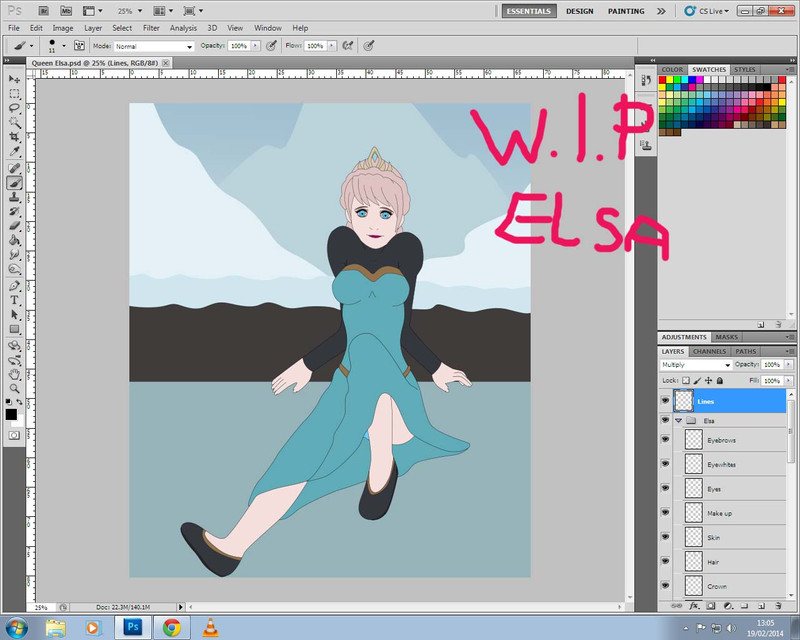Open the layer blend mode Multiply dropdown

click(x=696, y=365)
